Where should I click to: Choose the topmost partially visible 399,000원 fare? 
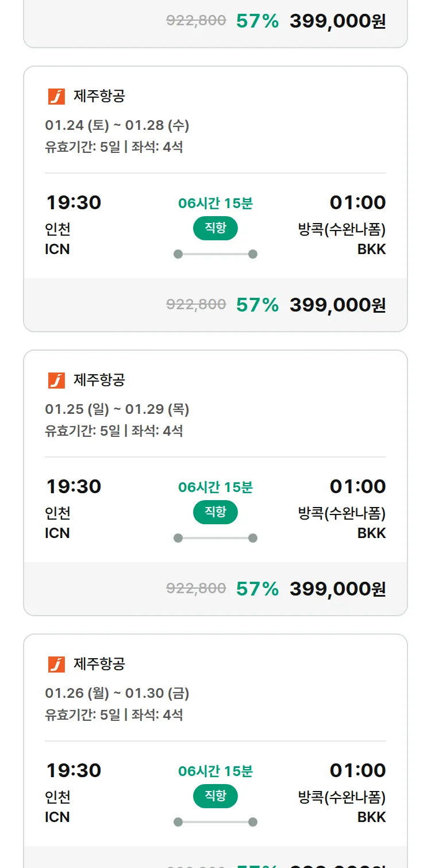click(x=337, y=21)
